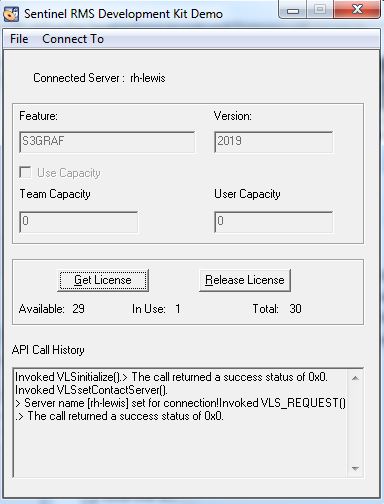Open the File menu
The image size is (384, 504).
click(19, 39)
